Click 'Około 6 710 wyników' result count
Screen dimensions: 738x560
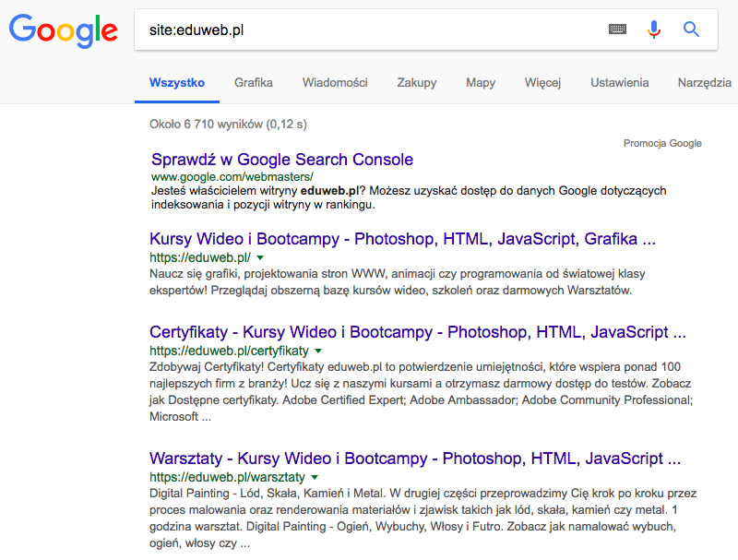tap(228, 125)
